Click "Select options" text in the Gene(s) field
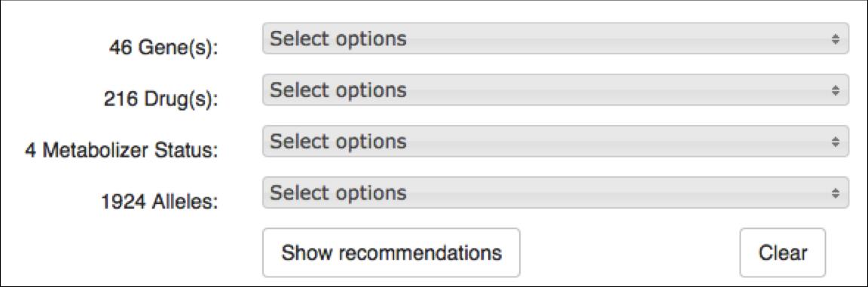The image size is (868, 287). [x=338, y=38]
